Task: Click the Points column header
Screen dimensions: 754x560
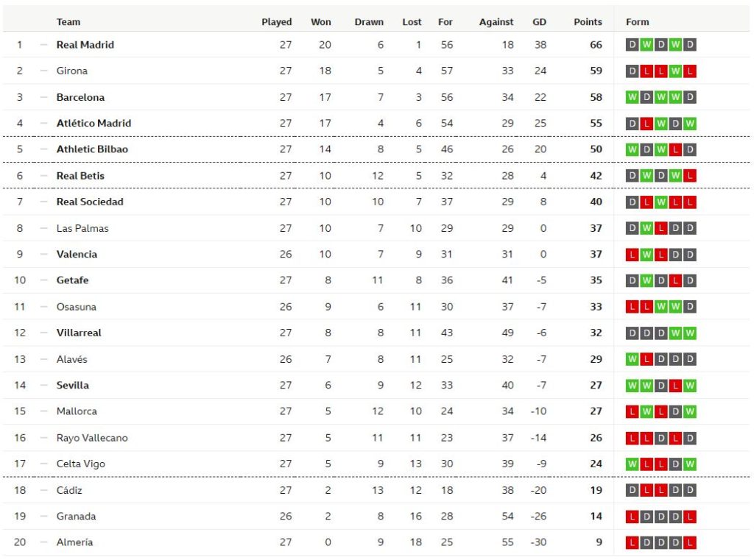Action: pos(588,22)
